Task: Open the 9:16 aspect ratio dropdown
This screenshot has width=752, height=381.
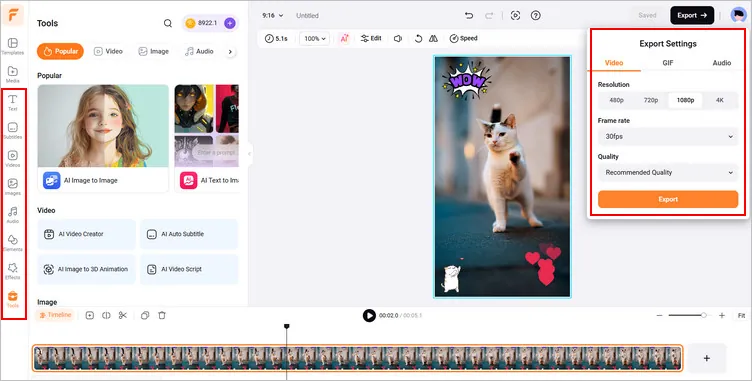Action: 272,15
